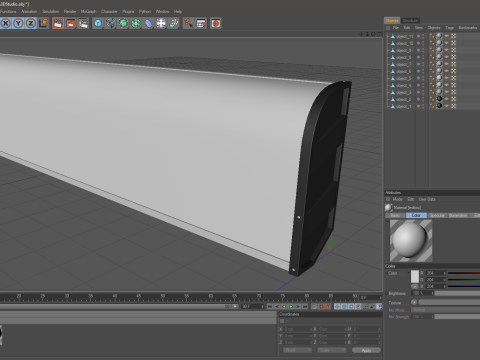
Task: Switch to the Specular material tab
Action: pos(437,215)
